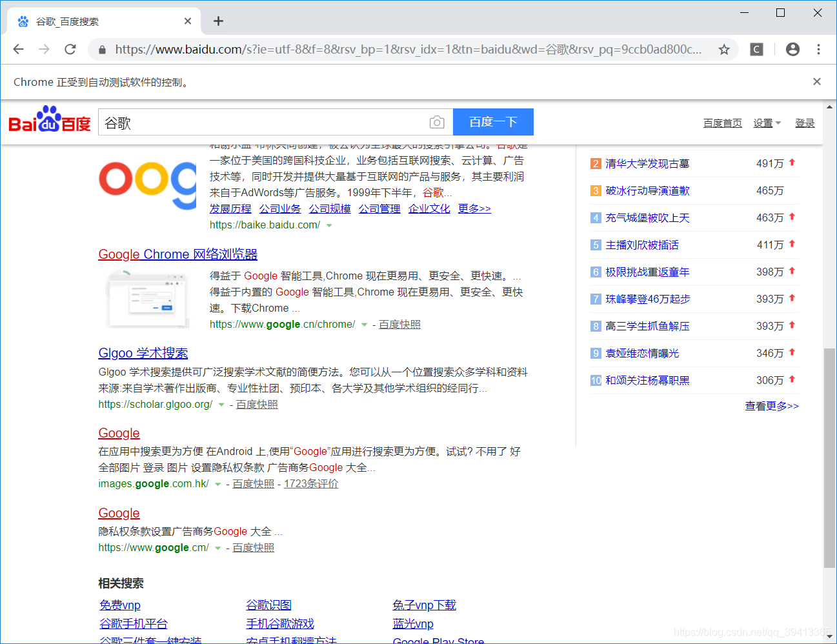Viewport: 837px width, 644px height.
Task: Open the 公司业务 sublink
Action: click(280, 208)
